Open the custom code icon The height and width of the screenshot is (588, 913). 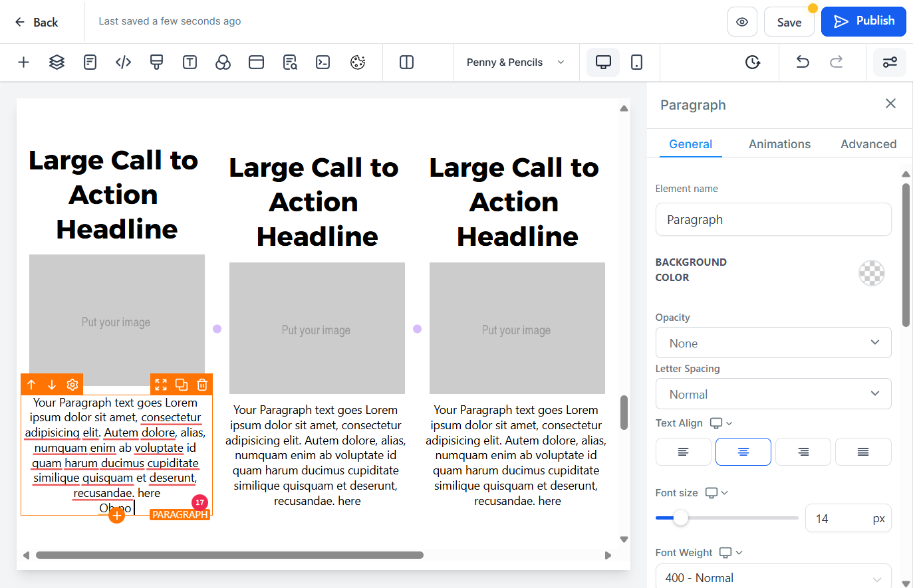click(x=124, y=62)
